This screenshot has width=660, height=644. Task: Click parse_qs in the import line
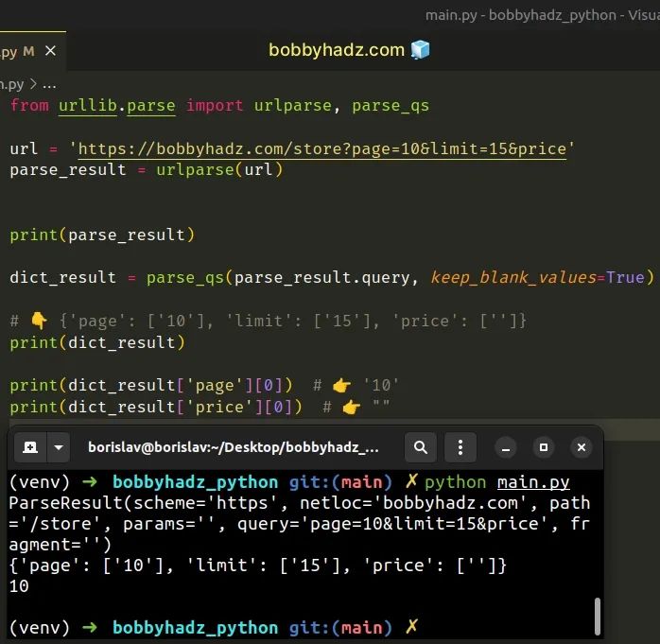point(391,105)
